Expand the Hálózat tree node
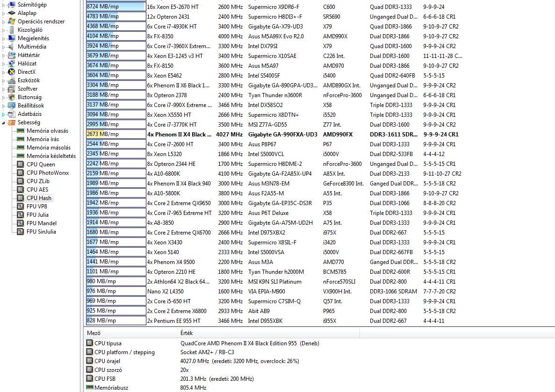 4,64
